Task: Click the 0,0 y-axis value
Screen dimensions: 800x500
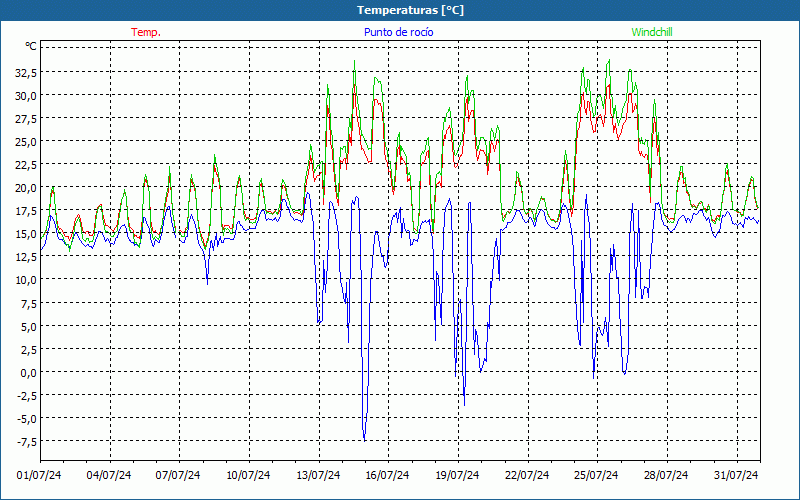Action: pos(28,372)
